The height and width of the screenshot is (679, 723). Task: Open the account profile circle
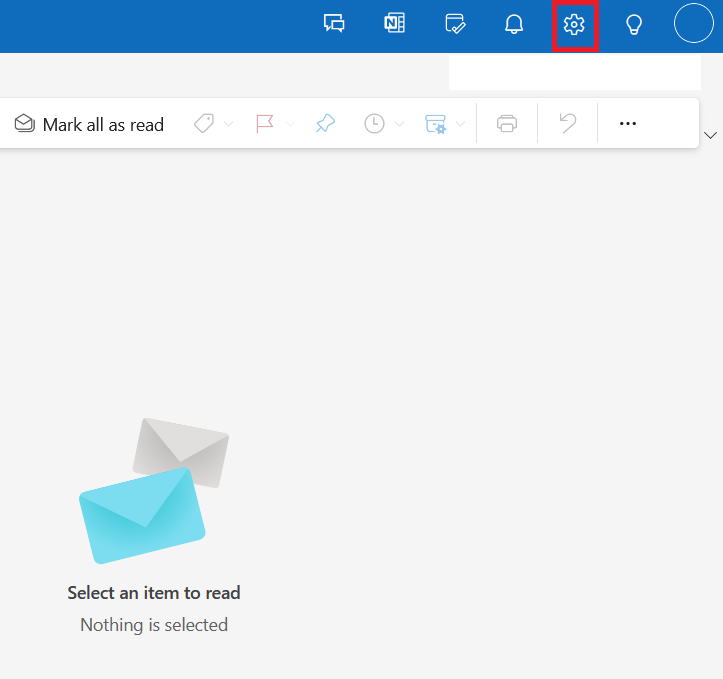point(693,23)
